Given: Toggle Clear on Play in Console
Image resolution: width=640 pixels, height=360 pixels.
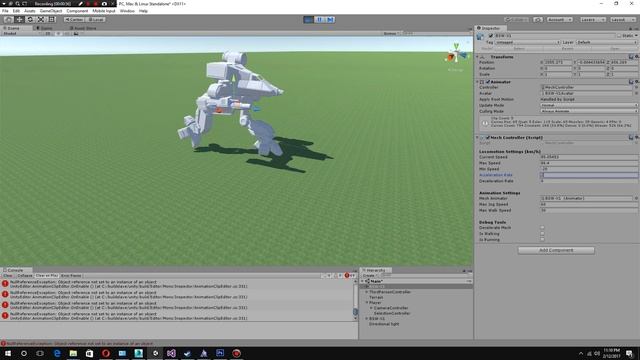Looking at the screenshot, I should pos(47,276).
